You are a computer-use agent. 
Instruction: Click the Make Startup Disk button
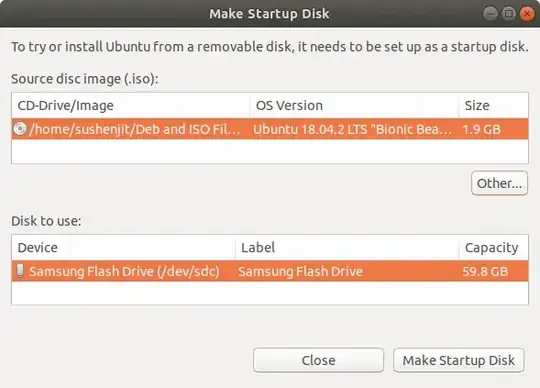459,360
